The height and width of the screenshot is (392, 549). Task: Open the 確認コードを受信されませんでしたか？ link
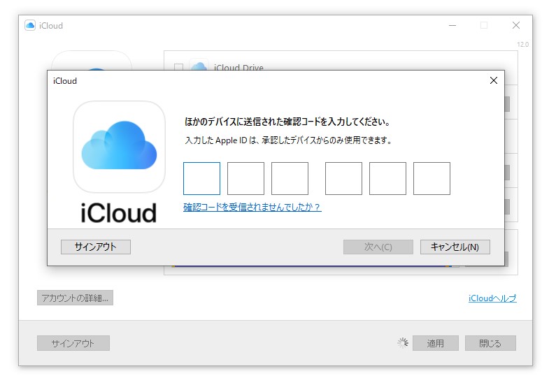coord(252,208)
